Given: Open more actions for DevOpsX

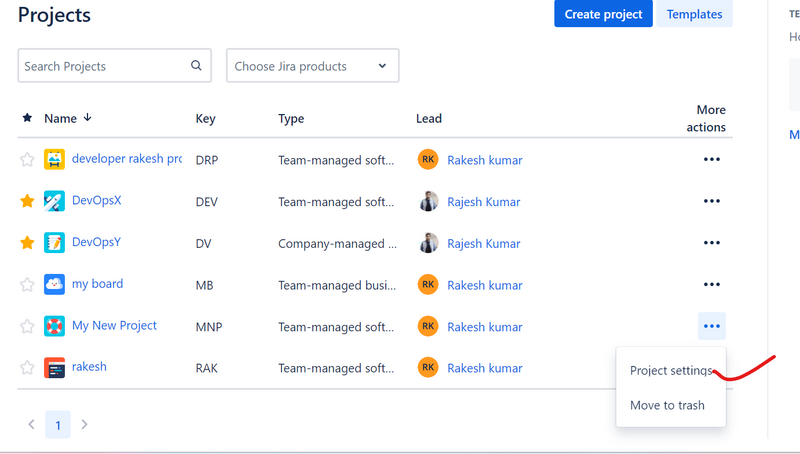Looking at the screenshot, I should pyautogui.click(x=711, y=201).
